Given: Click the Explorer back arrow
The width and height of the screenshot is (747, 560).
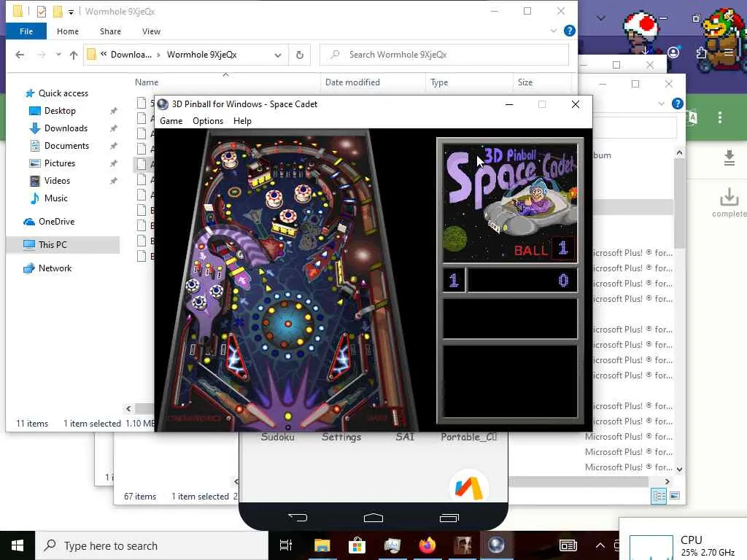Looking at the screenshot, I should pyautogui.click(x=20, y=55).
